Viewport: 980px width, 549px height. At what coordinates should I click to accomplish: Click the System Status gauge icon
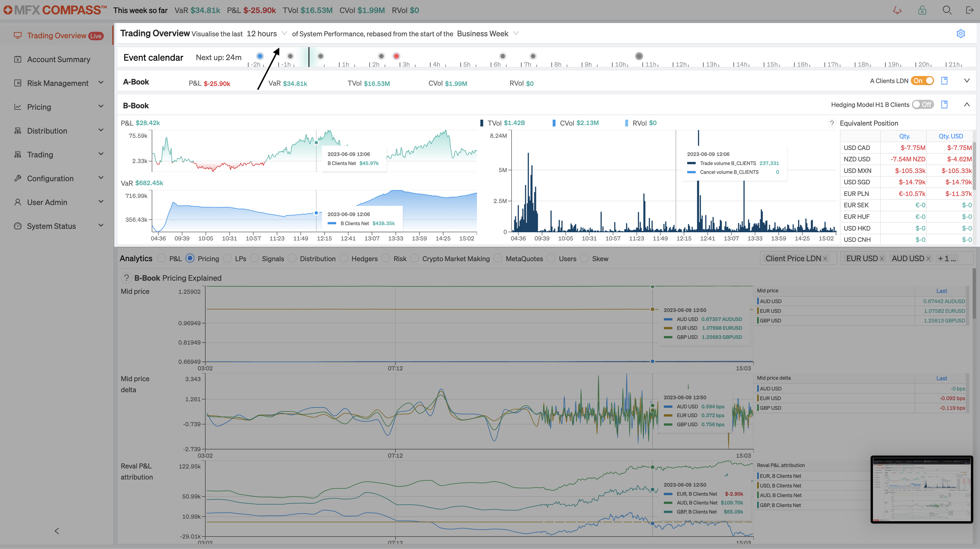[18, 226]
